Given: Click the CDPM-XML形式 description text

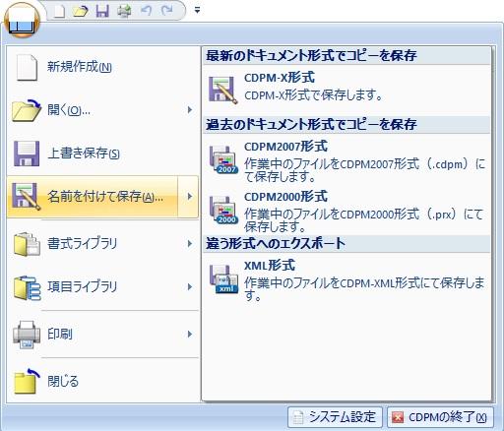Looking at the screenshot, I should [x=364, y=289].
